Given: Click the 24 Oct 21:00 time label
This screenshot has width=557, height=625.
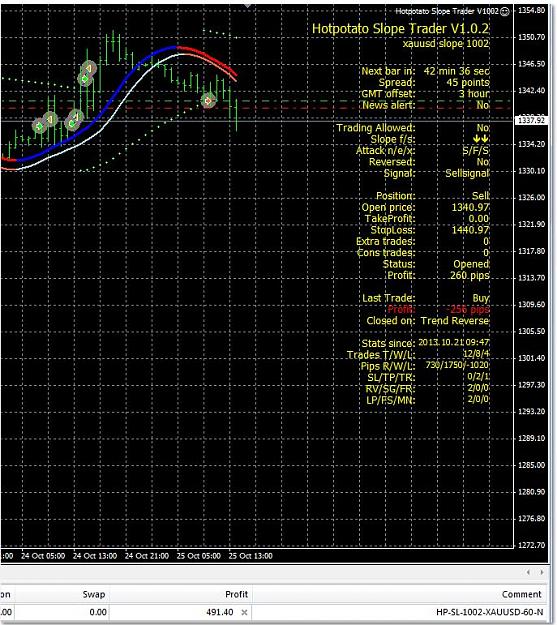Looking at the screenshot, I should click(147, 556).
